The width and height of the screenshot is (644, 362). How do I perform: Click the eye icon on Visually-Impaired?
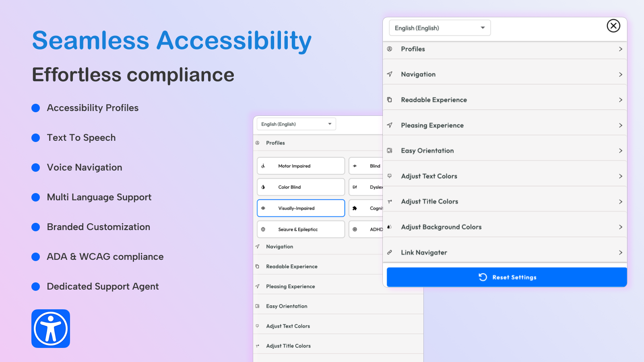263,208
